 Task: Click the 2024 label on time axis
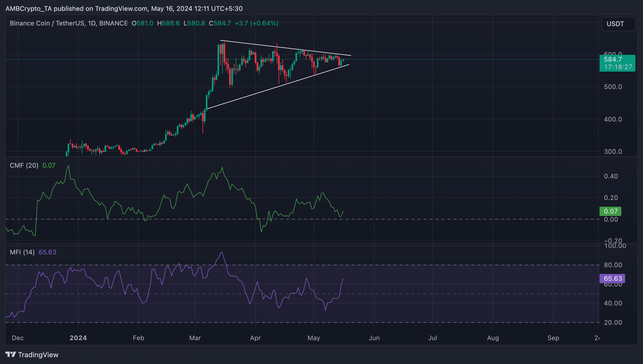coord(78,338)
